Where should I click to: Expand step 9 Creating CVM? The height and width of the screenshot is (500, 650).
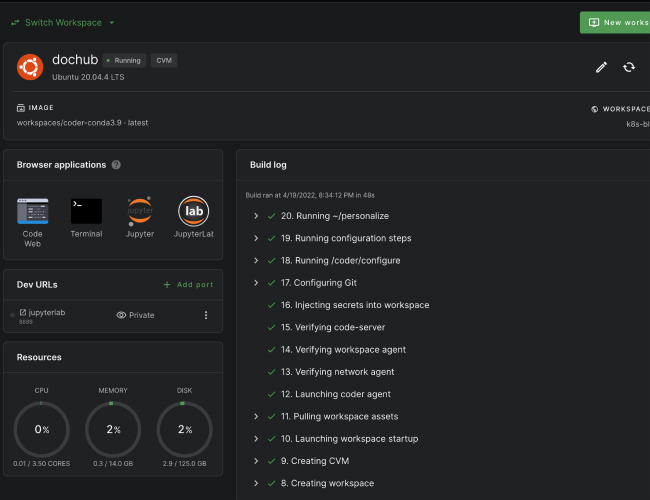256,461
